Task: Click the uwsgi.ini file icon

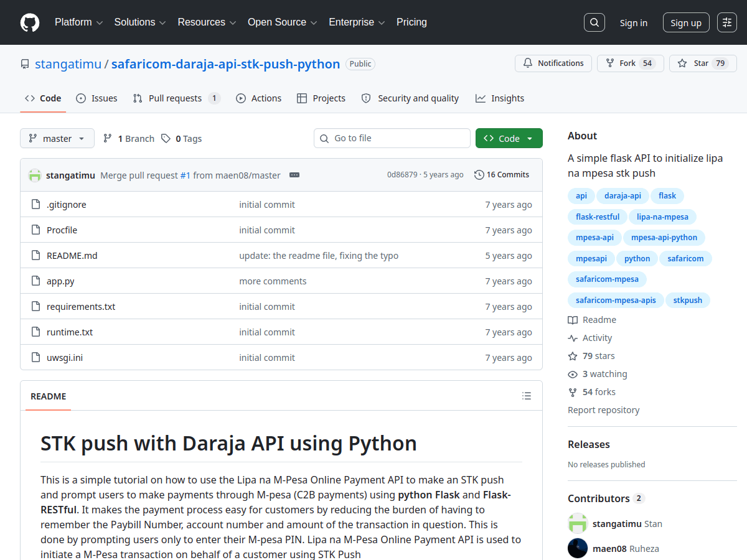Action: [35, 358]
